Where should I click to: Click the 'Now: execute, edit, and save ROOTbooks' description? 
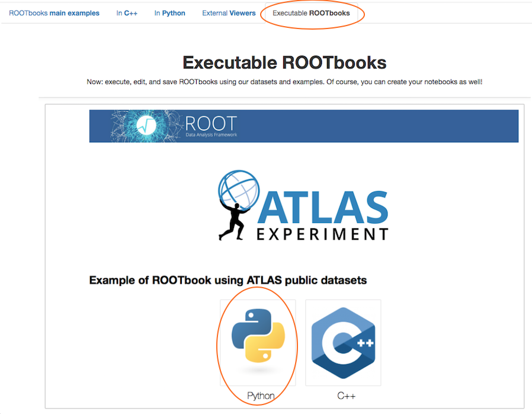[x=284, y=82]
